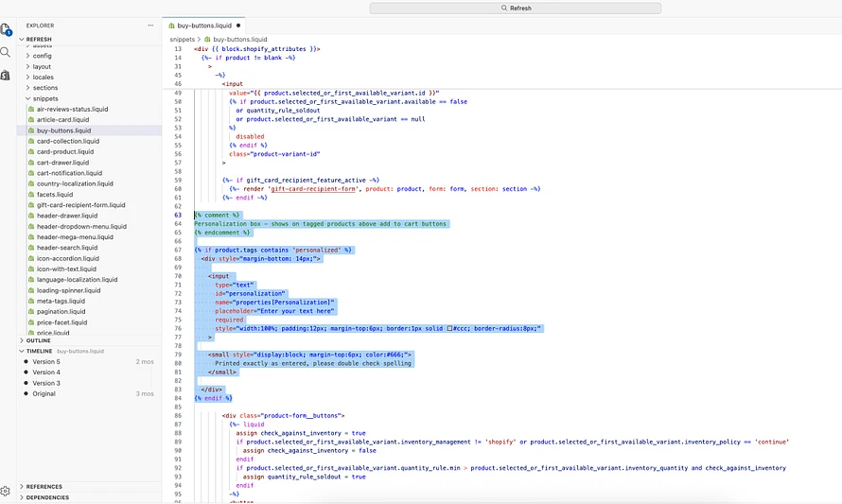The image size is (842, 504).
Task: Click the Refresh search box at top
Action: coord(515,9)
